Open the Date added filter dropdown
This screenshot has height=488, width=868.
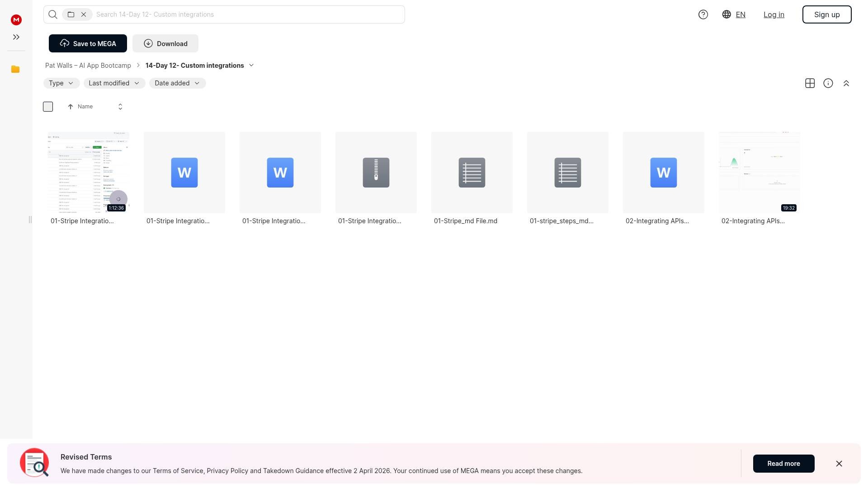177,83
